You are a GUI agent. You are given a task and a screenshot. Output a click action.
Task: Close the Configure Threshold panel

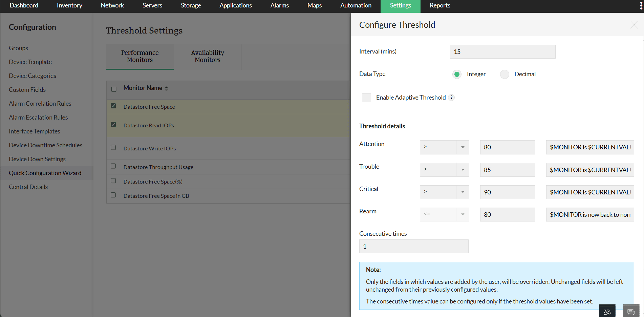634,24
